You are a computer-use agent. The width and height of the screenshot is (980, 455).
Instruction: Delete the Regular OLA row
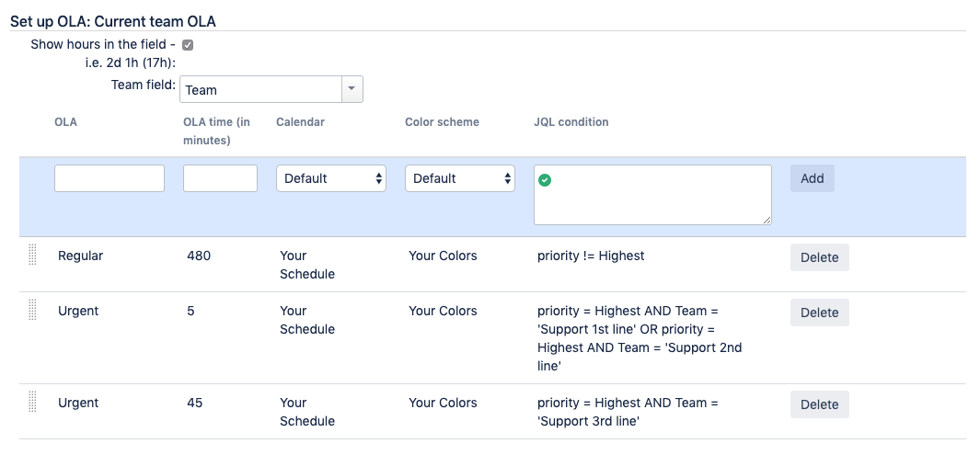coord(819,257)
